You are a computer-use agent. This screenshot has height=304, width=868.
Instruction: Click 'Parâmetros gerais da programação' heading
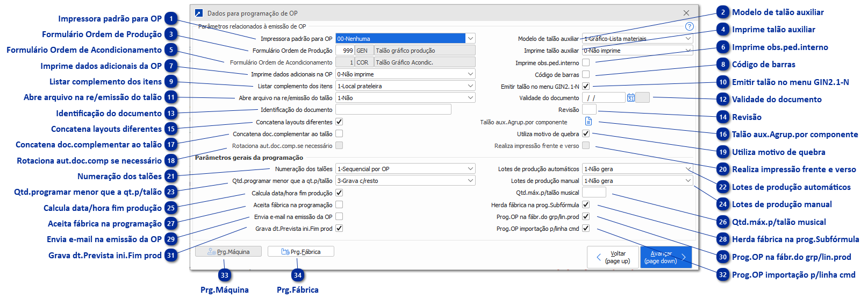tap(249, 158)
